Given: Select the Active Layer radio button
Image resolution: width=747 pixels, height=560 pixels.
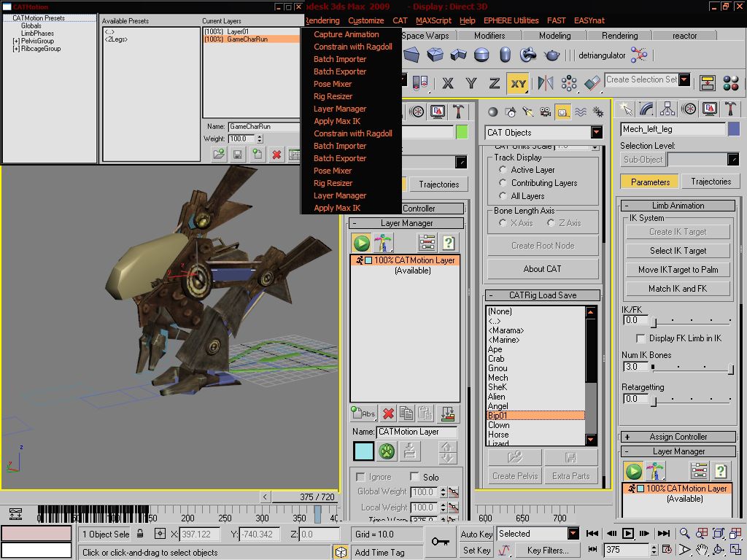Looking at the screenshot, I should coord(503,169).
